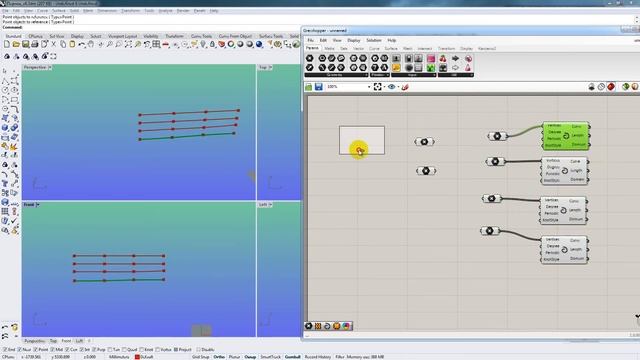Image resolution: width=640 pixels, height=360 pixels.
Task: Click the Paste clipboard icon in Rhino toolbar
Action: click(x=72, y=44)
